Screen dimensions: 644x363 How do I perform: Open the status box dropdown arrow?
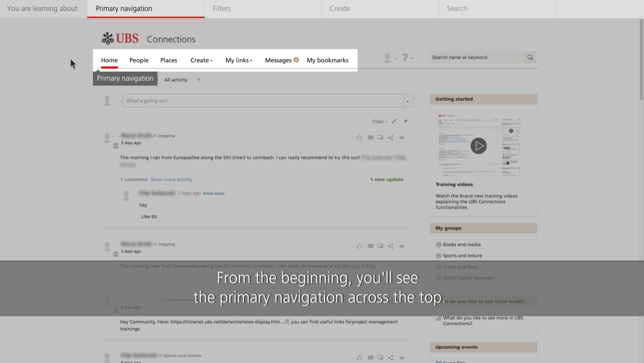408,101
